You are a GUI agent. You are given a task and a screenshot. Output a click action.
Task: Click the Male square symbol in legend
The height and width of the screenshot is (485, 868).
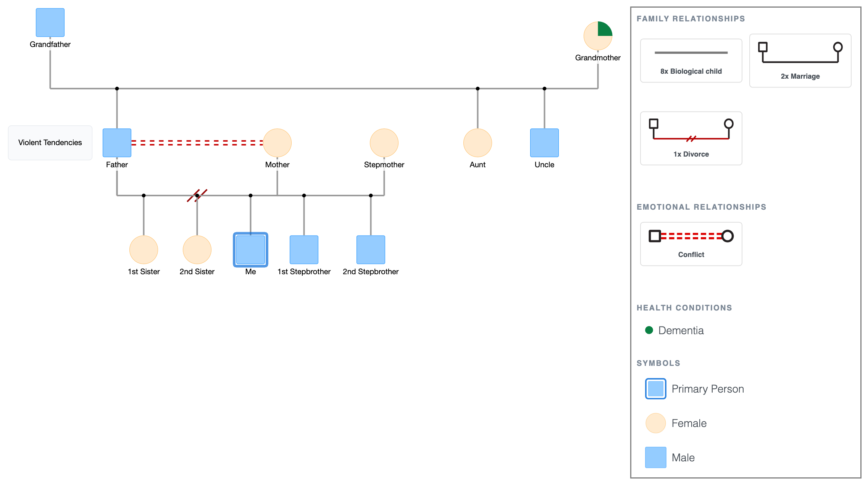pyautogui.click(x=655, y=458)
